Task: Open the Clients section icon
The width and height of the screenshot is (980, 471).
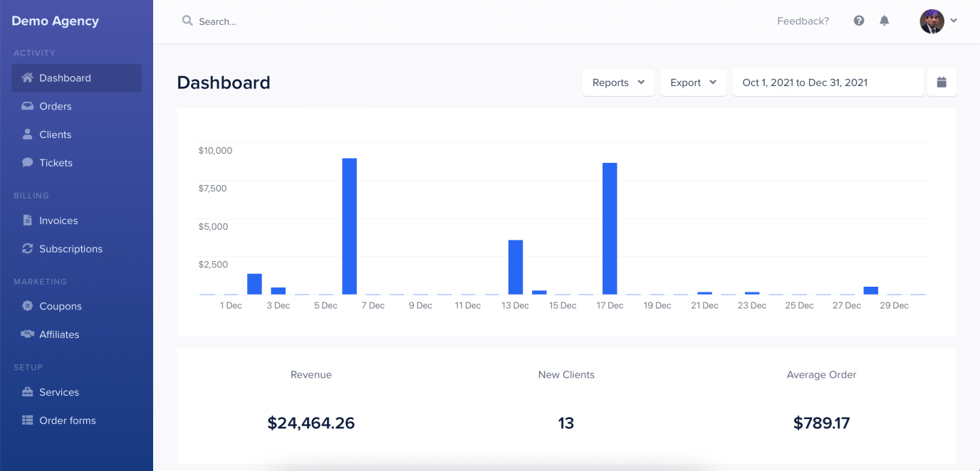Action: click(x=27, y=134)
